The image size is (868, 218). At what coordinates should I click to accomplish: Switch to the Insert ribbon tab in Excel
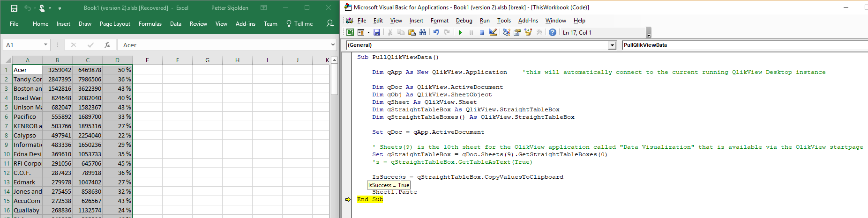point(63,24)
